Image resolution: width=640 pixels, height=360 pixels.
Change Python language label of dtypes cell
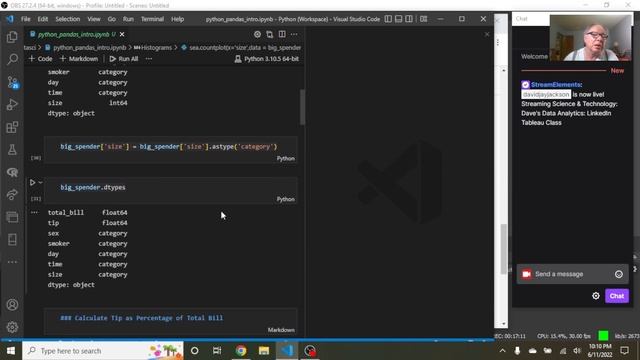(286, 199)
